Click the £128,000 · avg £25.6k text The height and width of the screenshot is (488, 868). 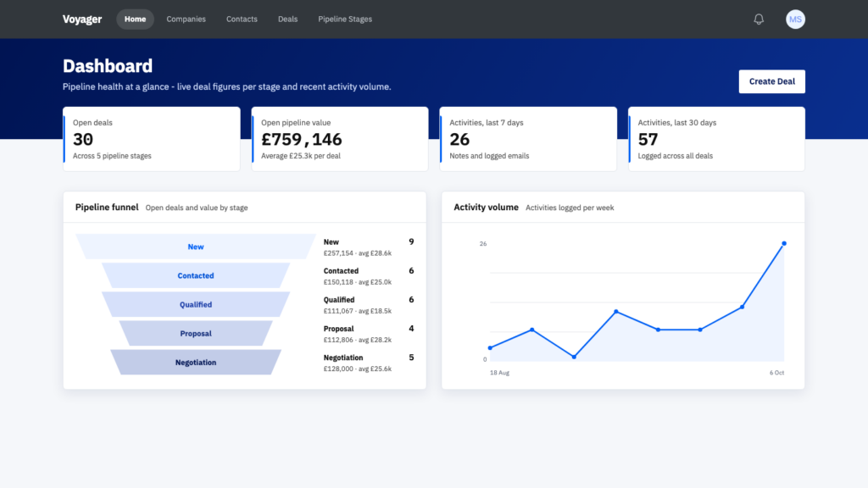click(x=357, y=369)
